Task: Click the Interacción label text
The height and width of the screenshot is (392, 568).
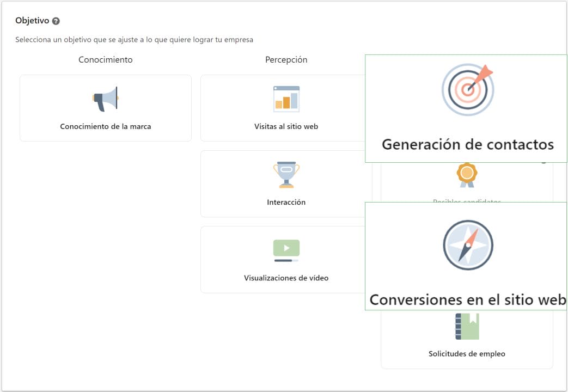Action: pyautogui.click(x=287, y=202)
